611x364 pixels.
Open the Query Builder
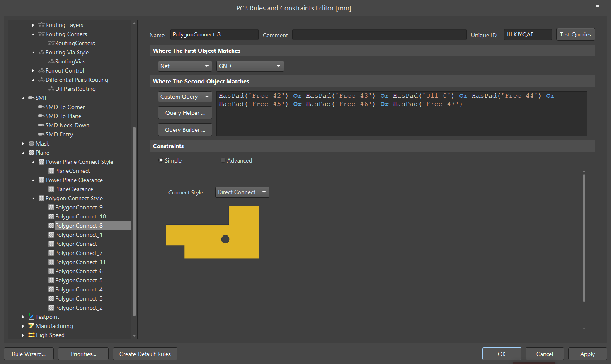pos(185,130)
